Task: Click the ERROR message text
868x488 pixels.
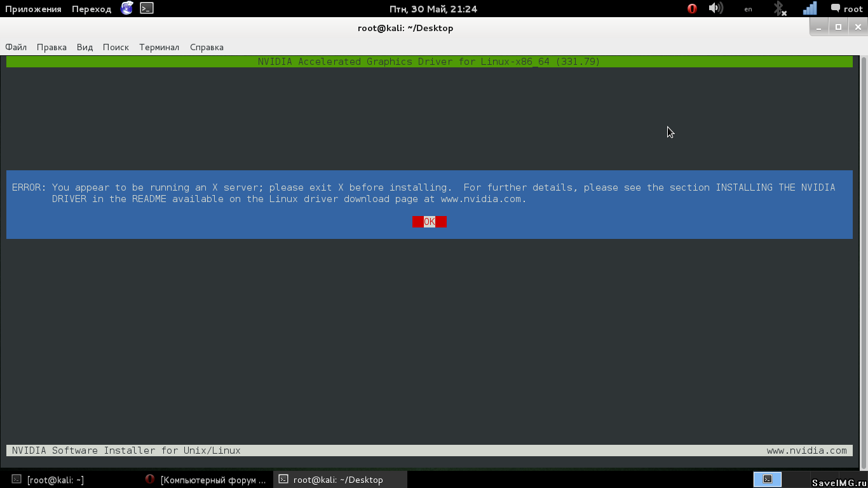Action: tap(423, 193)
